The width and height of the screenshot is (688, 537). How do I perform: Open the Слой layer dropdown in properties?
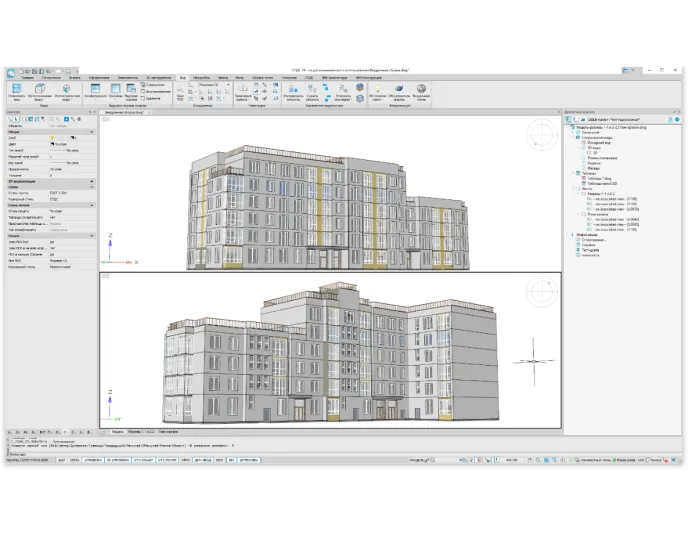(x=75, y=138)
